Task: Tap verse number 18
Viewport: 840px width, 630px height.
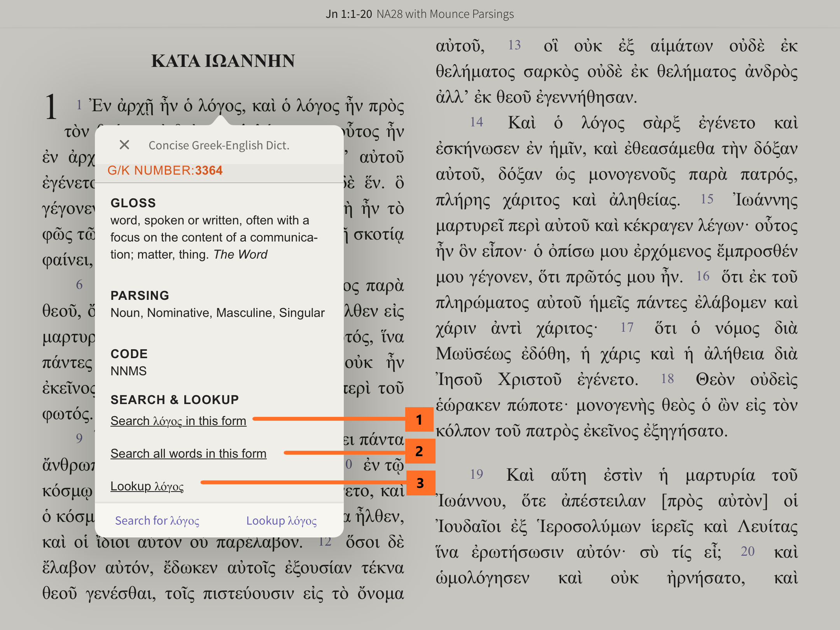Action: pyautogui.click(x=667, y=379)
